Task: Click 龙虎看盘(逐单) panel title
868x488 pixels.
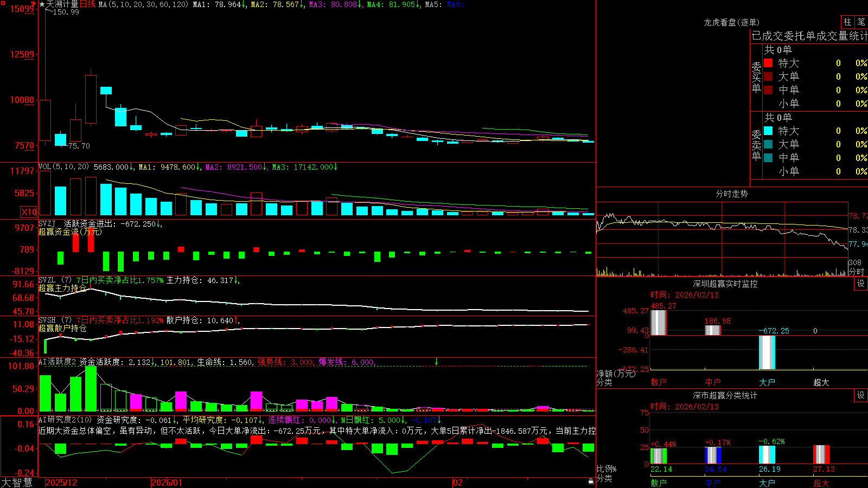Action: click(x=731, y=22)
